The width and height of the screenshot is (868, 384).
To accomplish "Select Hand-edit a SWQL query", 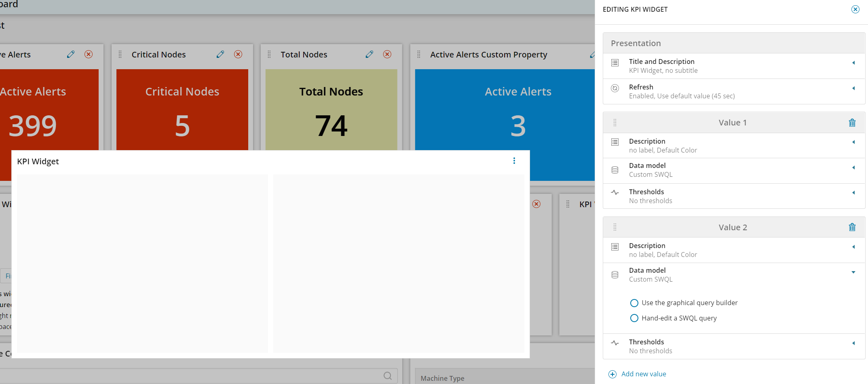I will click(634, 318).
